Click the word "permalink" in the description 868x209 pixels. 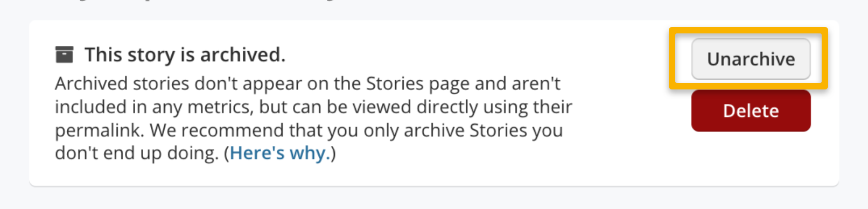[100, 130]
